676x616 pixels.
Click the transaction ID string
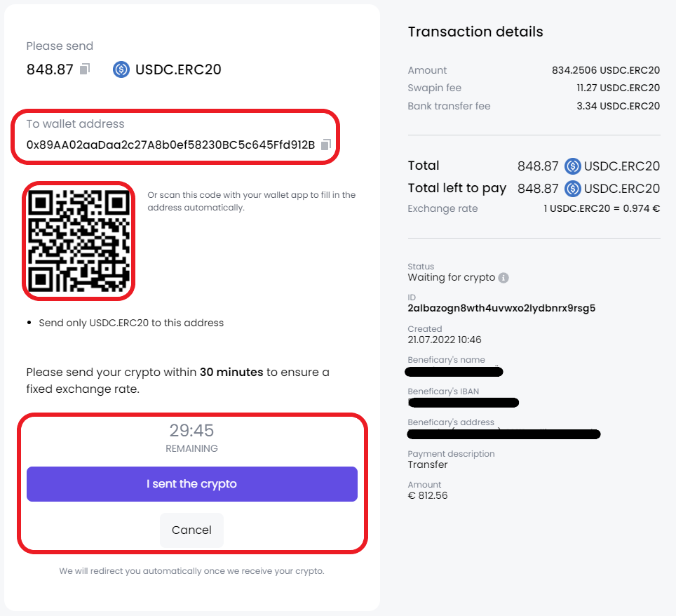point(501,308)
